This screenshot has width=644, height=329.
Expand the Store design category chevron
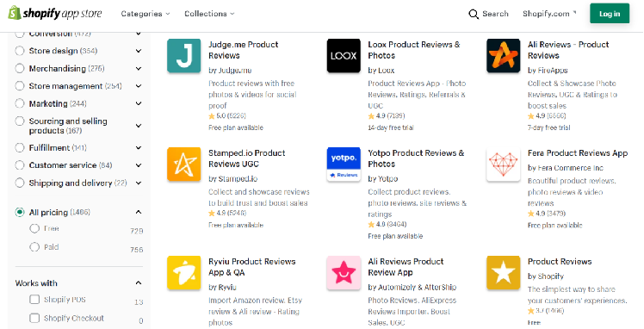pos(139,51)
